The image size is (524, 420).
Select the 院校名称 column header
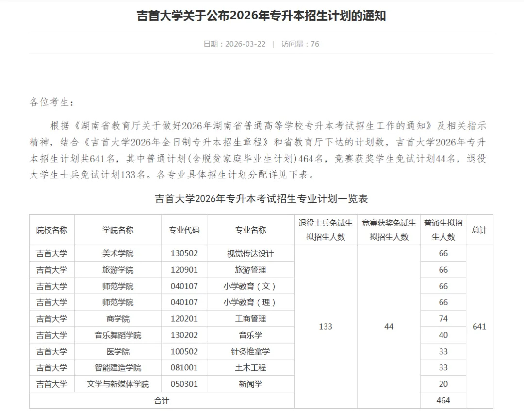(x=52, y=230)
